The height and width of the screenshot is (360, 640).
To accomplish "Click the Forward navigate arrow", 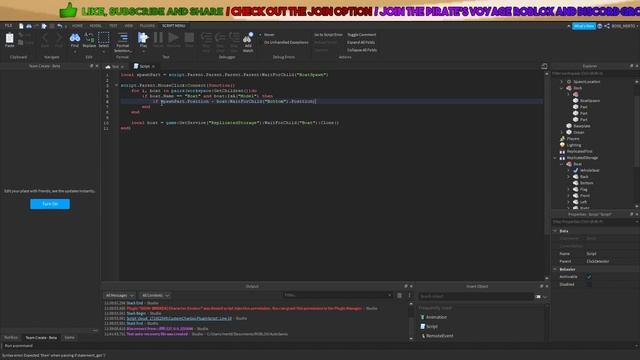I will click(x=59, y=40).
